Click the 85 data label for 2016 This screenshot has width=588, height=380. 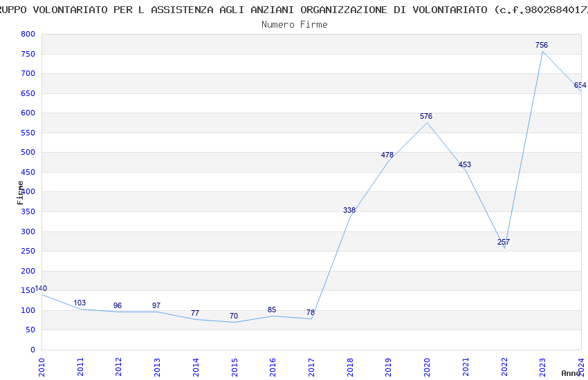click(x=272, y=310)
